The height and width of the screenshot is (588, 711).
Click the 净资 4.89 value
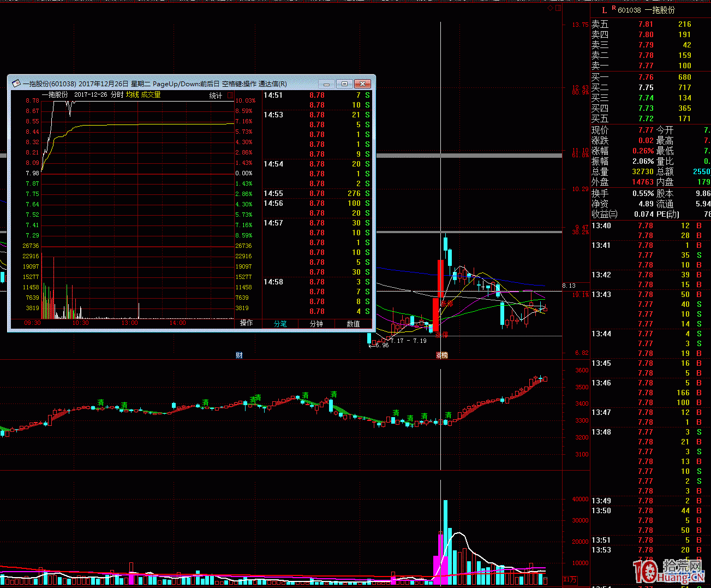click(x=646, y=204)
